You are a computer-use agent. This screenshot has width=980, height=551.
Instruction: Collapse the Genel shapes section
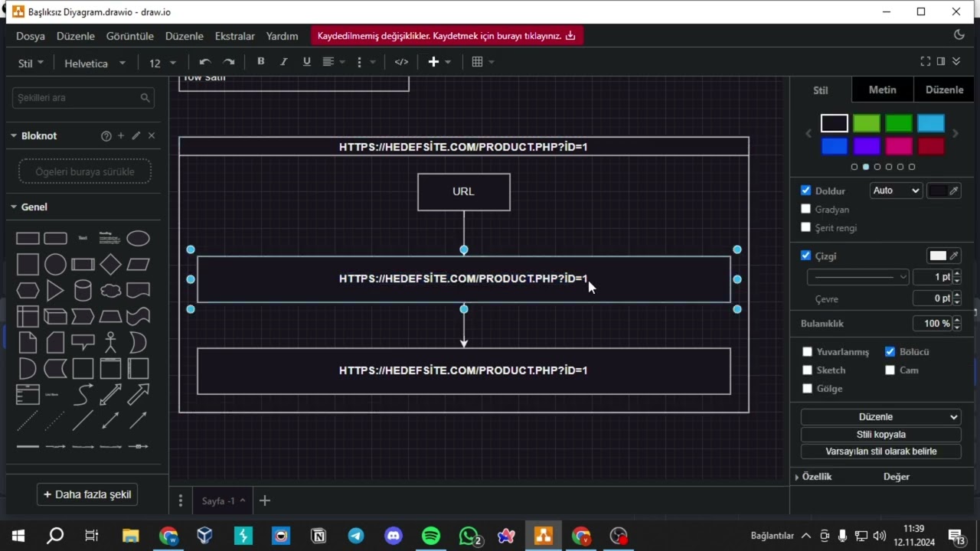pos(28,207)
